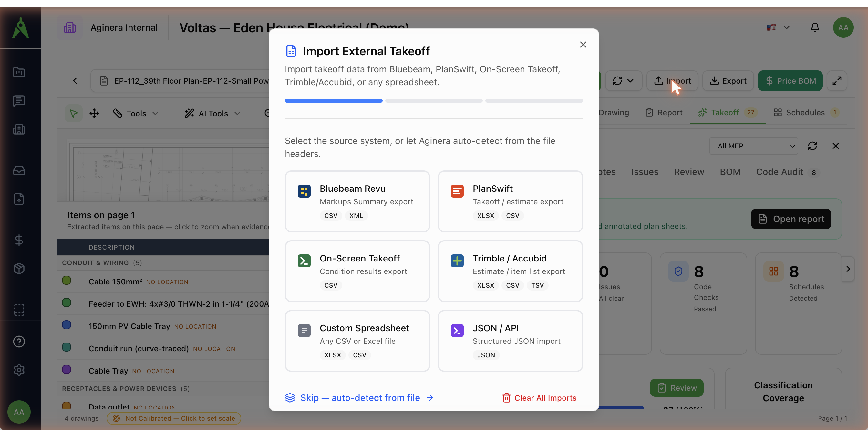Choose JSON / API source card
The height and width of the screenshot is (430, 868).
coord(510,341)
